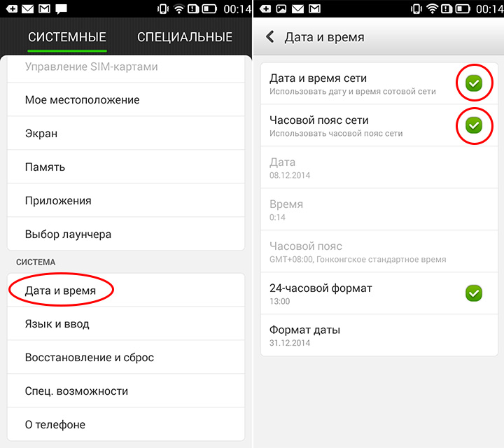Tap the battery icon in the right status bar
504x448 pixels.
pyautogui.click(x=463, y=9)
